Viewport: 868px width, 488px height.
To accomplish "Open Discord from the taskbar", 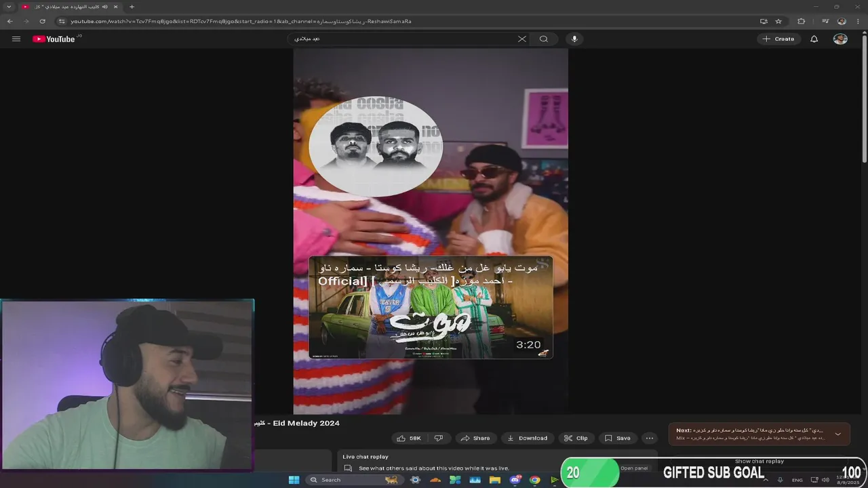I will click(x=515, y=480).
